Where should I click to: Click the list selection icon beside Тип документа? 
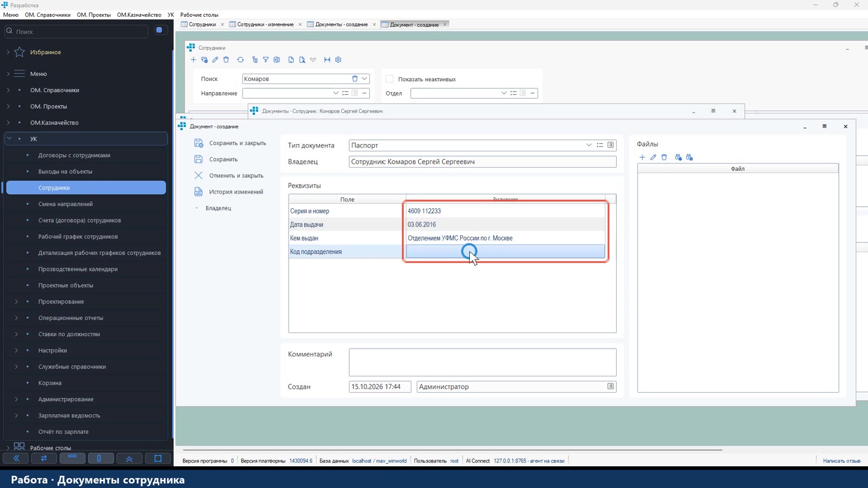[600, 145]
